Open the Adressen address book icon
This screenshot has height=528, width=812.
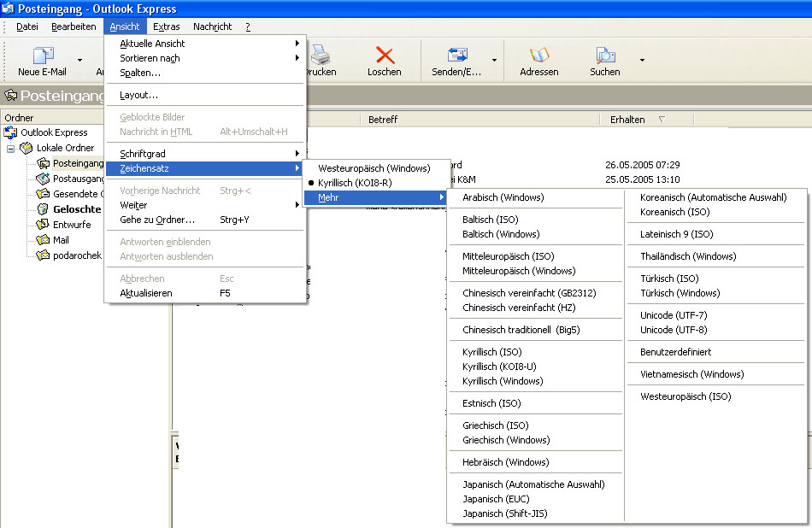539,55
